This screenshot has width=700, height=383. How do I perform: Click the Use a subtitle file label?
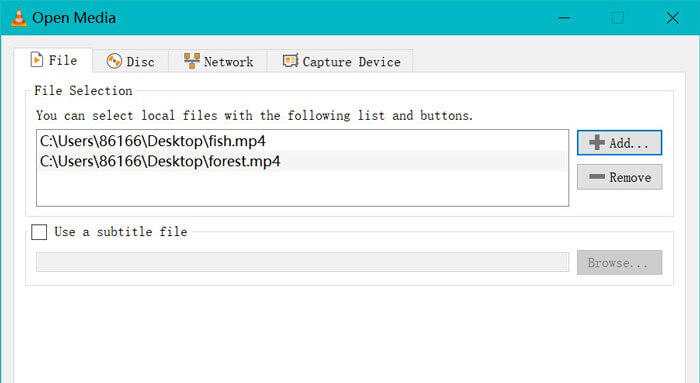tap(121, 232)
